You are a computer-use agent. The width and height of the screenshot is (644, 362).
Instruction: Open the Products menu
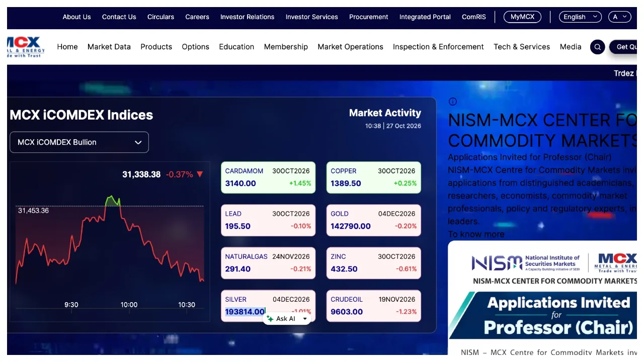[x=156, y=47]
